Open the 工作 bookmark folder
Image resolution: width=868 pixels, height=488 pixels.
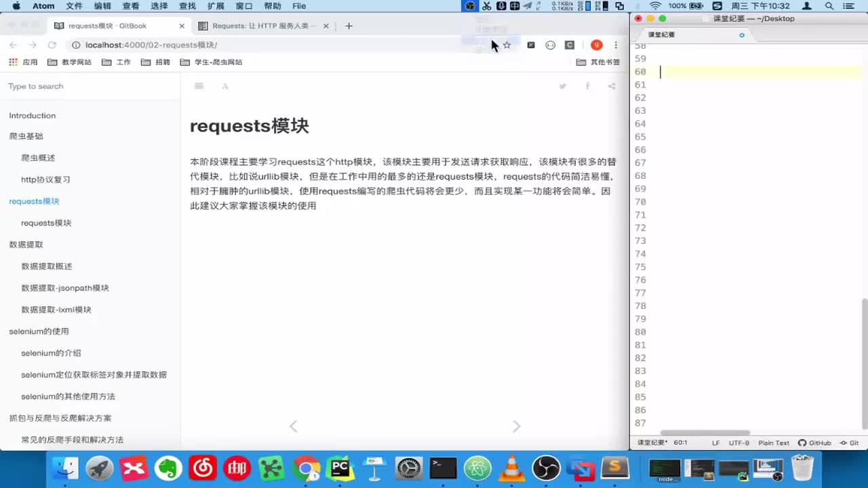[x=116, y=62]
